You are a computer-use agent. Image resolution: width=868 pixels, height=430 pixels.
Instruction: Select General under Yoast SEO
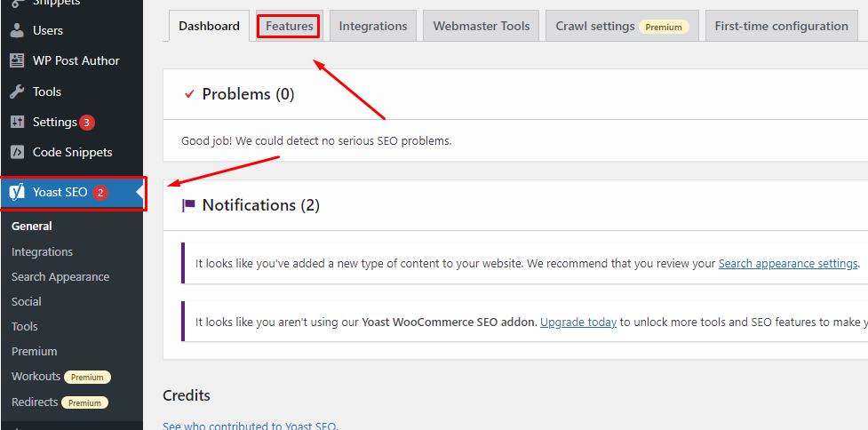coord(32,227)
